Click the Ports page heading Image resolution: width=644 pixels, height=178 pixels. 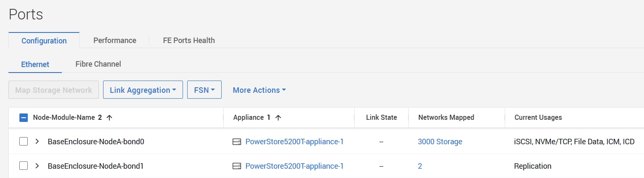(26, 14)
